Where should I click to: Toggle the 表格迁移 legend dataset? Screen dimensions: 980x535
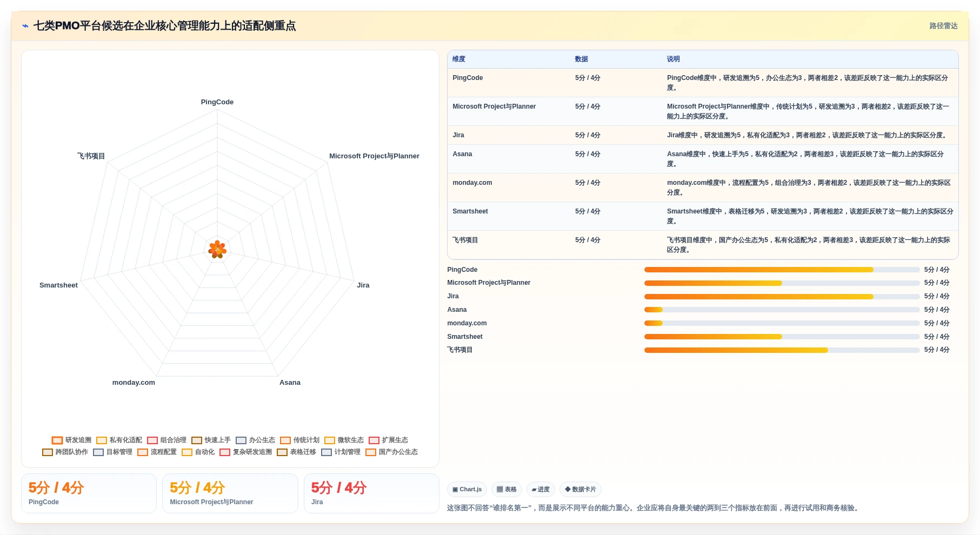point(296,452)
